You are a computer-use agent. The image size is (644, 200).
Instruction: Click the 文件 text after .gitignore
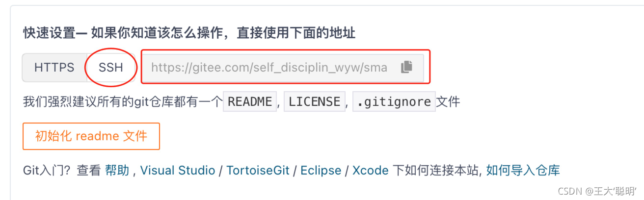point(448,102)
